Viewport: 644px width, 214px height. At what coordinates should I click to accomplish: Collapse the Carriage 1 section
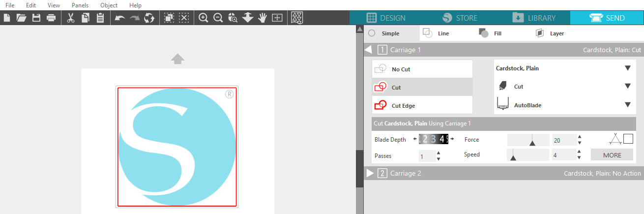(368, 50)
